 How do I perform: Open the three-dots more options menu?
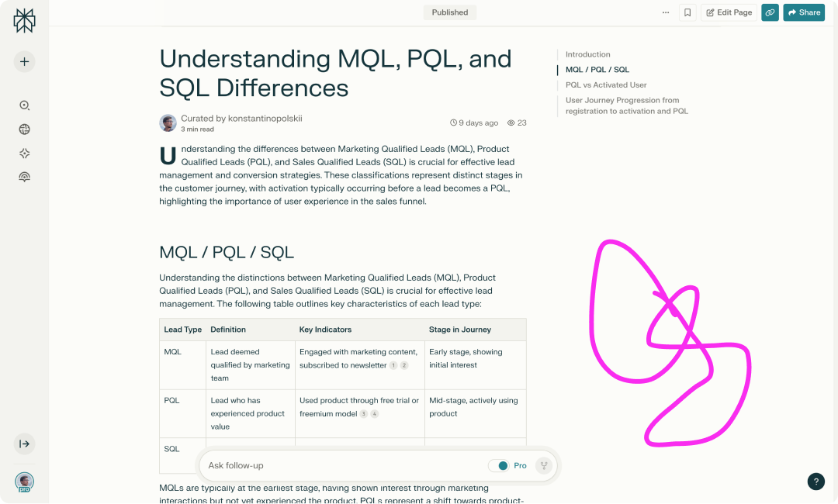click(666, 12)
